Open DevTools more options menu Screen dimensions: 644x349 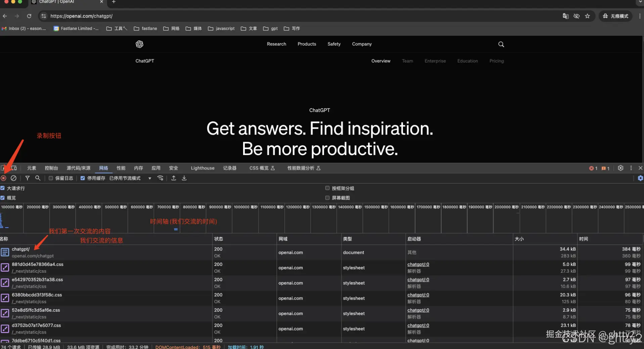point(631,168)
